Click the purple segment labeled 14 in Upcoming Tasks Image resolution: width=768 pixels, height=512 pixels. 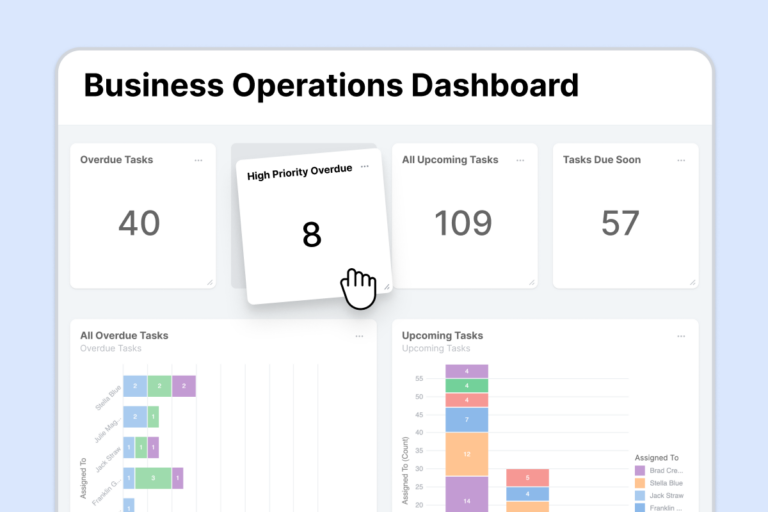click(467, 494)
